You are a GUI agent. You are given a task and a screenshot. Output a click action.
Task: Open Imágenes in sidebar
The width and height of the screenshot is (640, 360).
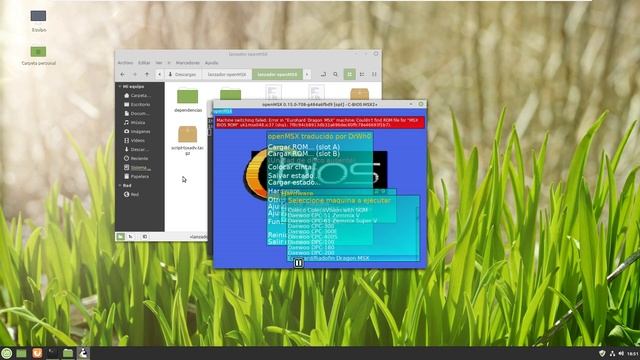tap(137, 131)
